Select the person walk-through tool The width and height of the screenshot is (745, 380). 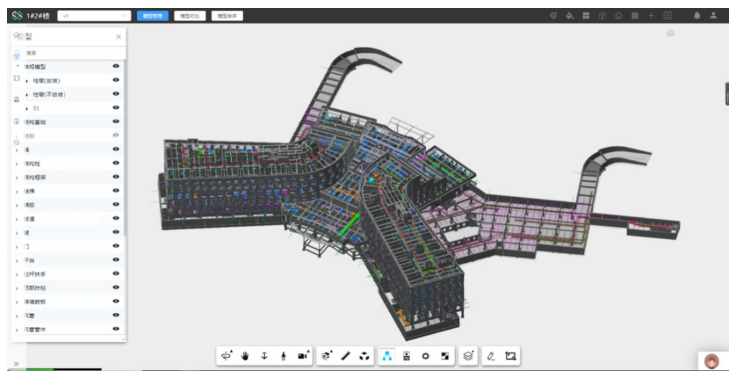coord(284,356)
